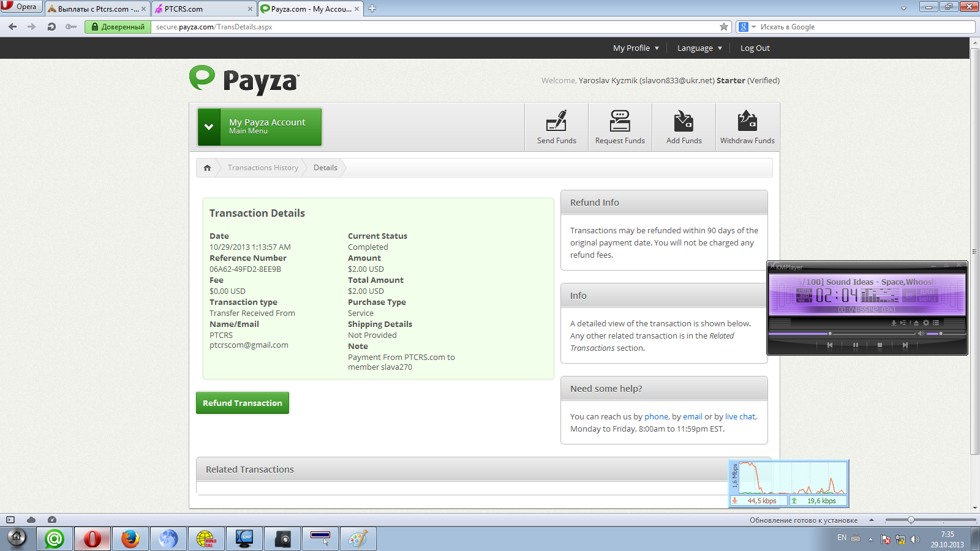Click the Refund Transaction button

[x=243, y=403]
